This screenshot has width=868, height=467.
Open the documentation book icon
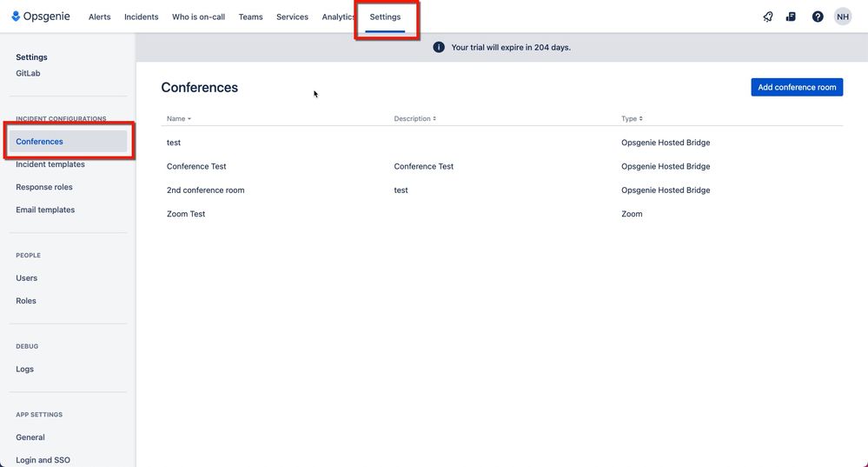coord(791,17)
